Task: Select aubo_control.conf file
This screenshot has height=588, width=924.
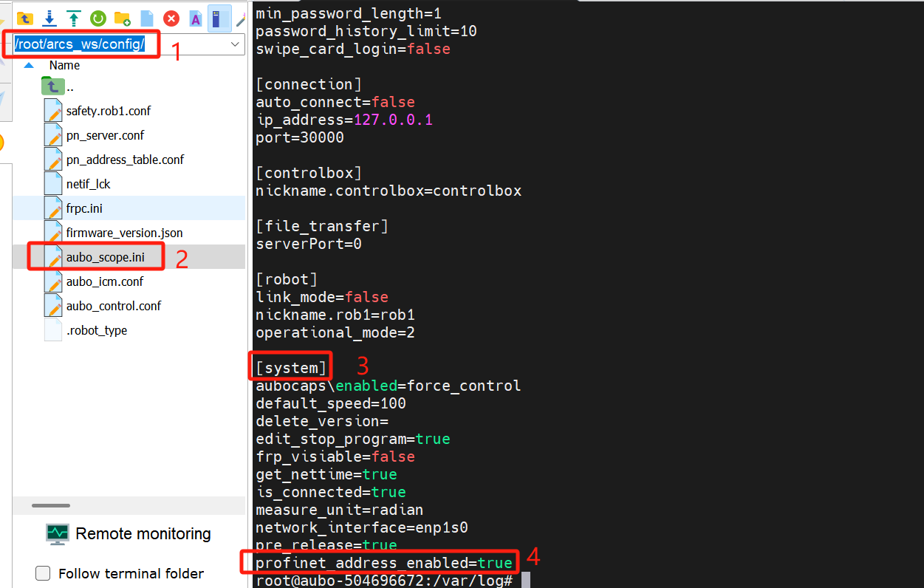Action: 114,306
